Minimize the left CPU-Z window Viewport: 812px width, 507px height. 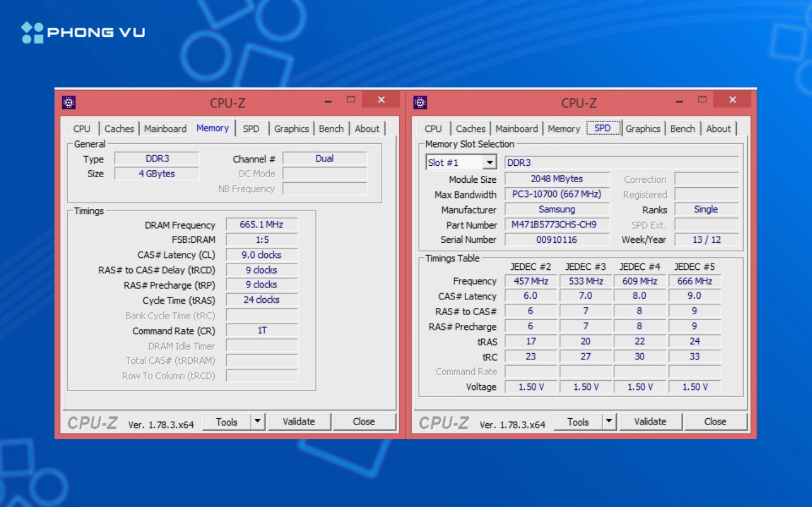328,101
